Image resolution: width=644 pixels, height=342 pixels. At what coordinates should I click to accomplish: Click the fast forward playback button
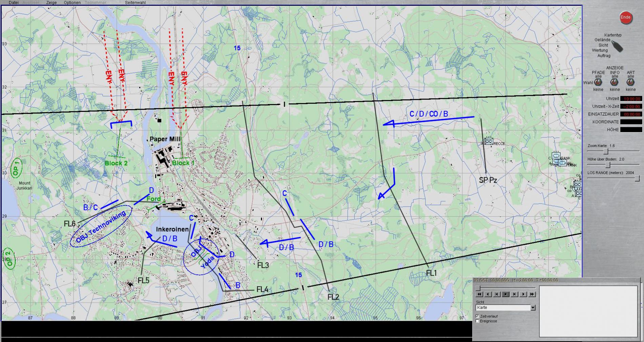[532, 294]
